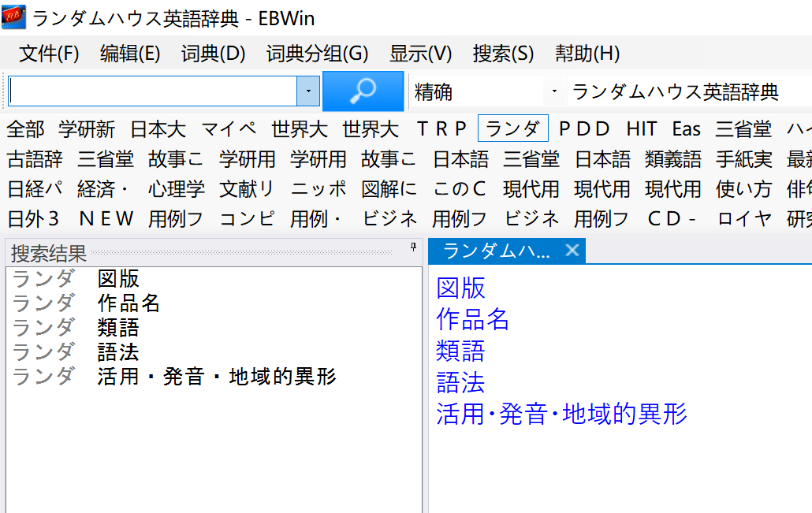Select the 日外3 dictionary button

tap(33, 218)
